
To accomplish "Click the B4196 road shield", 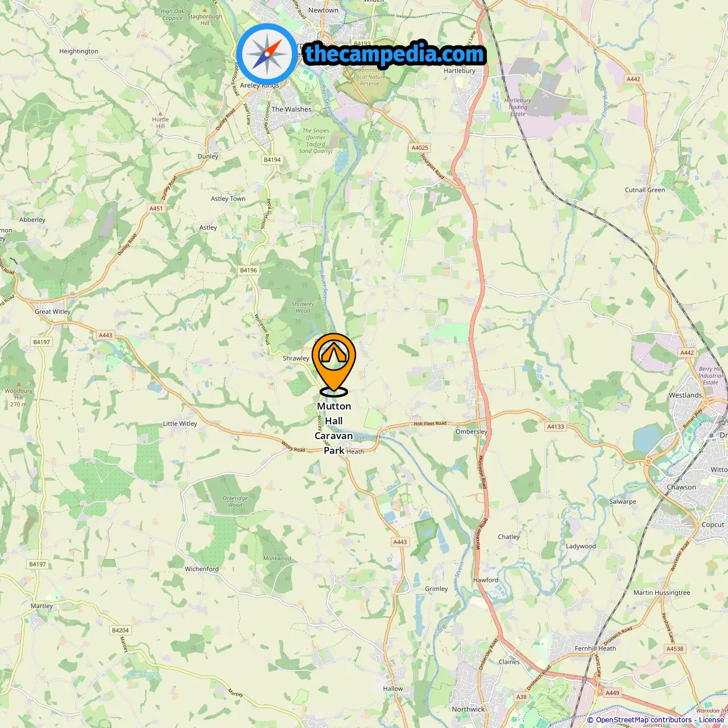I will 249,270.
